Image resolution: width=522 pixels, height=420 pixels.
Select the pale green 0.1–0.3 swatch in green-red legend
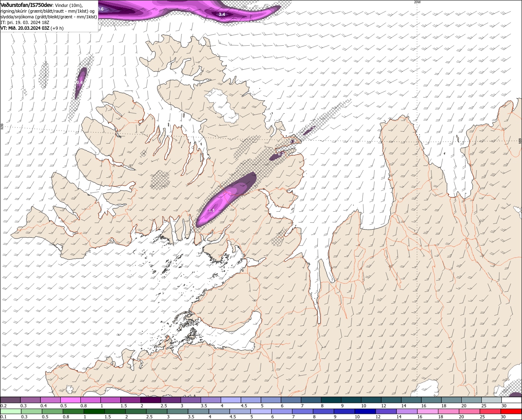tap(11, 411)
